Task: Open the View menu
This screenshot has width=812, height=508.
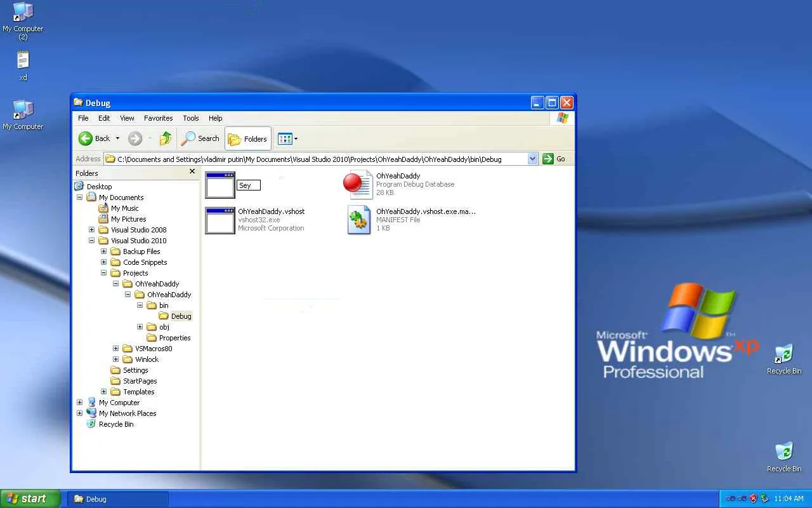Action: tap(127, 118)
